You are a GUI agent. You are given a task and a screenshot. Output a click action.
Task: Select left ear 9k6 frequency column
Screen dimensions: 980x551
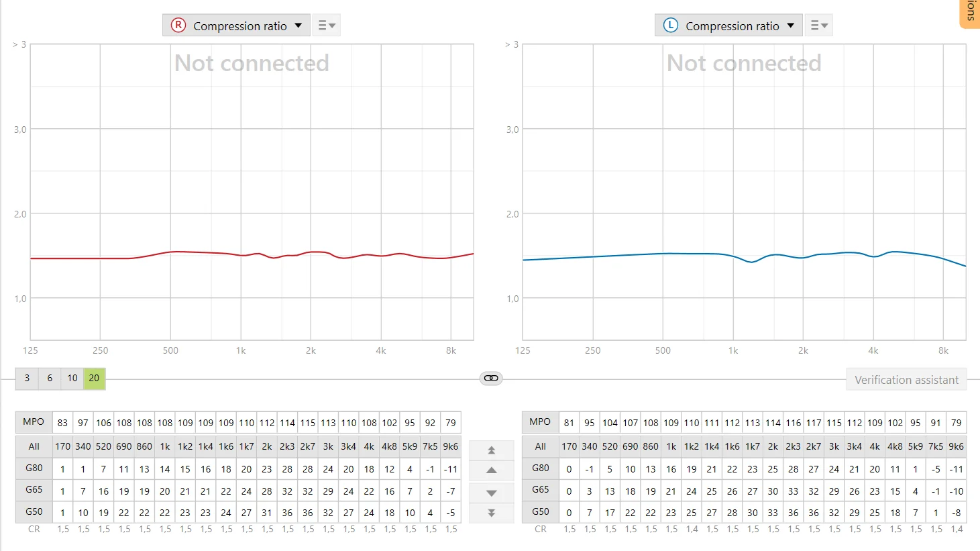pos(957,446)
